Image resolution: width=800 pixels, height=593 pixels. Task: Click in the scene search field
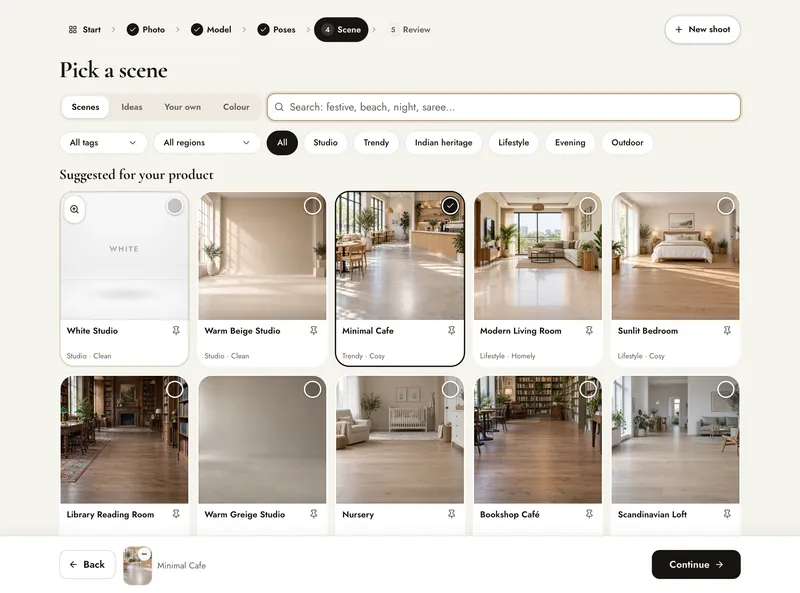click(504, 107)
